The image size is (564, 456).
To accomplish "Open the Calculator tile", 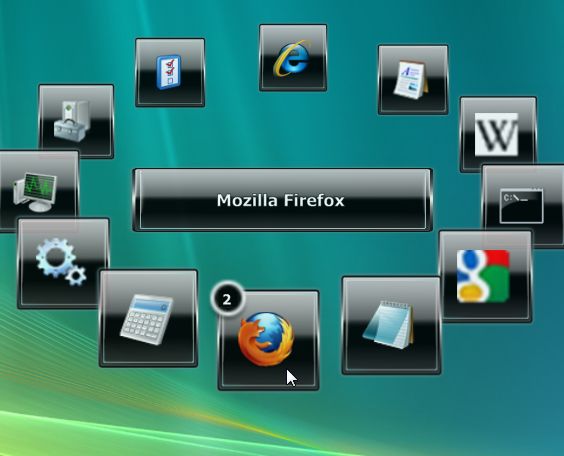I will 148,319.
